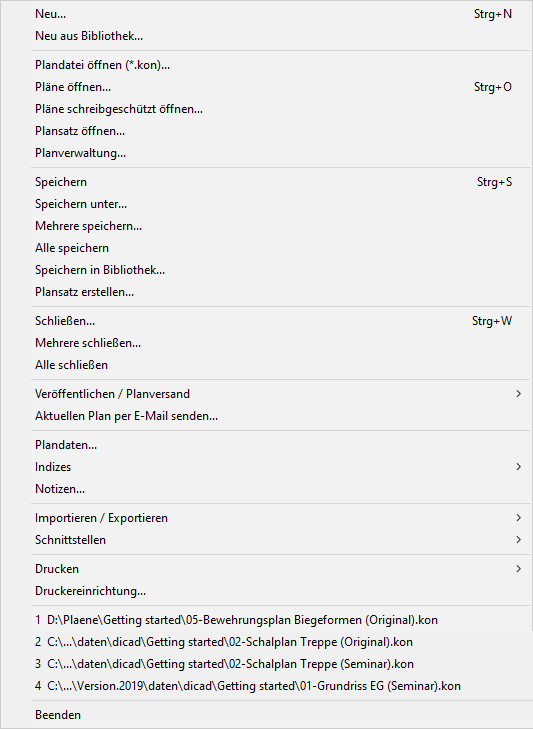Click Plansatz erstellen...
Screen dimensions: 533x729
(x=280, y=292)
